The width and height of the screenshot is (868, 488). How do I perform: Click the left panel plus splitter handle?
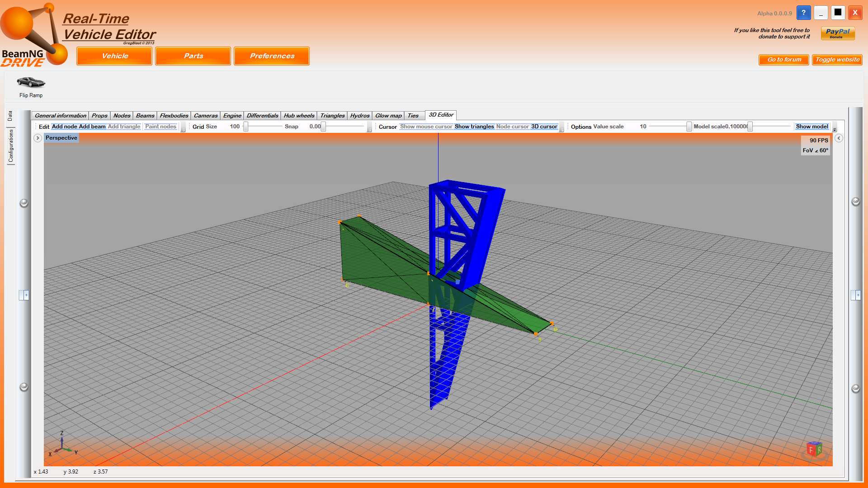[x=24, y=295]
